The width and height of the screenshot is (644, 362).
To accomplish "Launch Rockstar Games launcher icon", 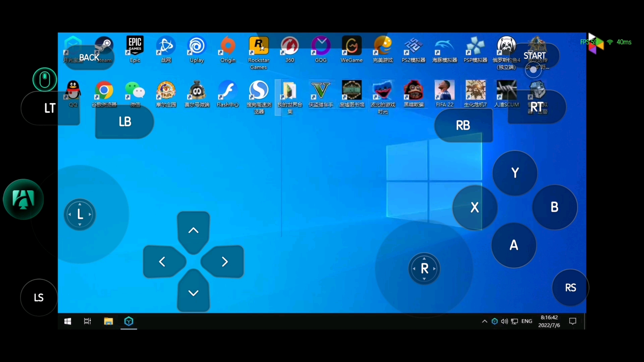I will (x=259, y=53).
